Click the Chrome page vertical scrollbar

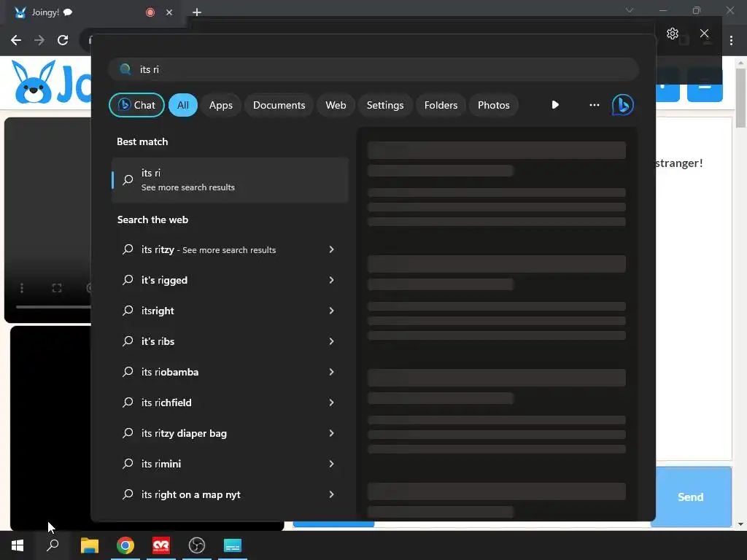[740, 98]
